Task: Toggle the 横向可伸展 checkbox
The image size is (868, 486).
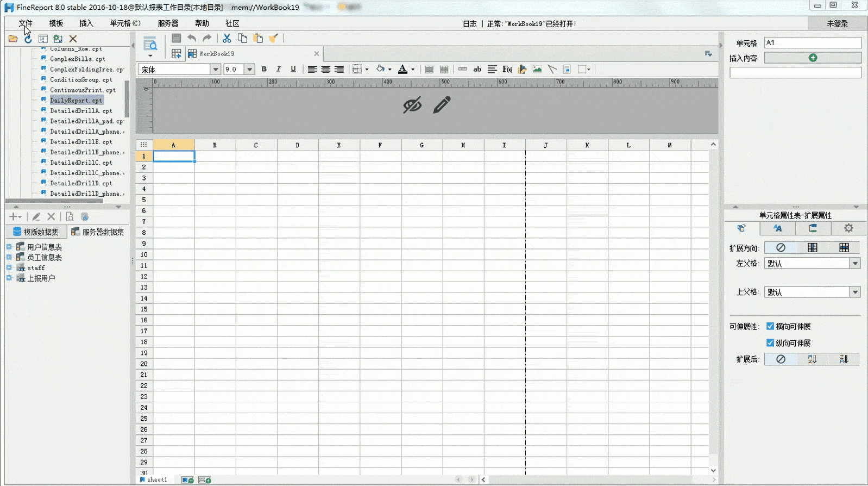Action: point(770,326)
